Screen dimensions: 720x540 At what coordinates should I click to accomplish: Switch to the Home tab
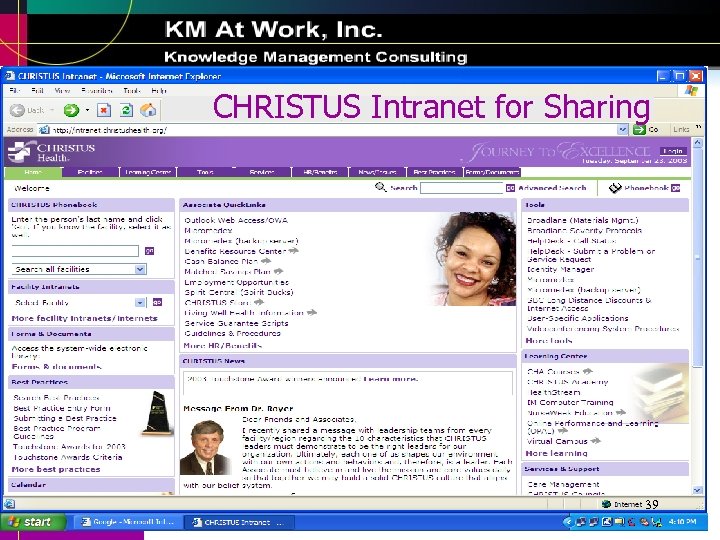(x=33, y=172)
